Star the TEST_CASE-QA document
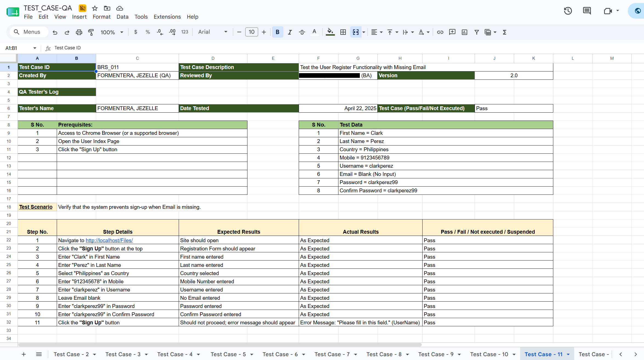This screenshot has height=360, width=644. [95, 8]
